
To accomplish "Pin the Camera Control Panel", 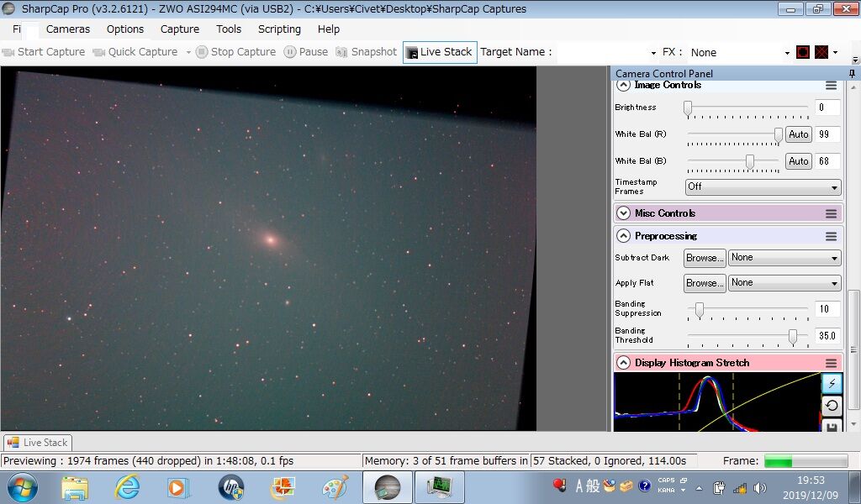I will point(852,73).
